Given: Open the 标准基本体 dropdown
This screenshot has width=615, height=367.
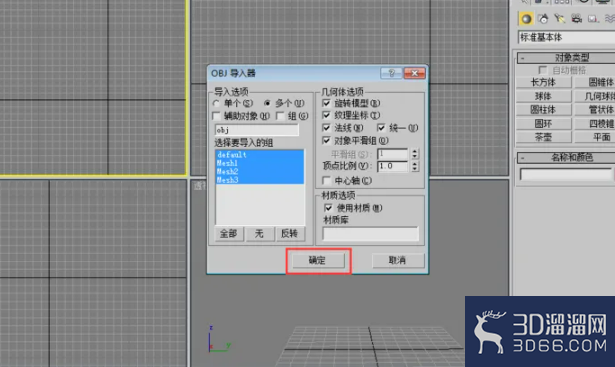Looking at the screenshot, I should (566, 37).
